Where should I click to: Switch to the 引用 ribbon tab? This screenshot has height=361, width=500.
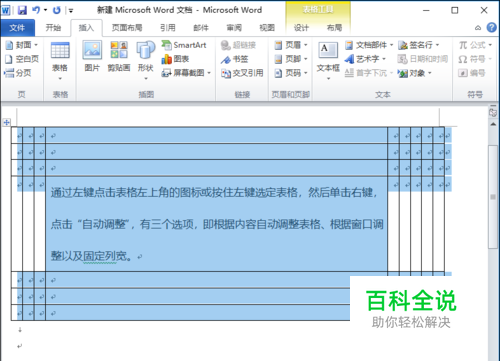coord(167,28)
